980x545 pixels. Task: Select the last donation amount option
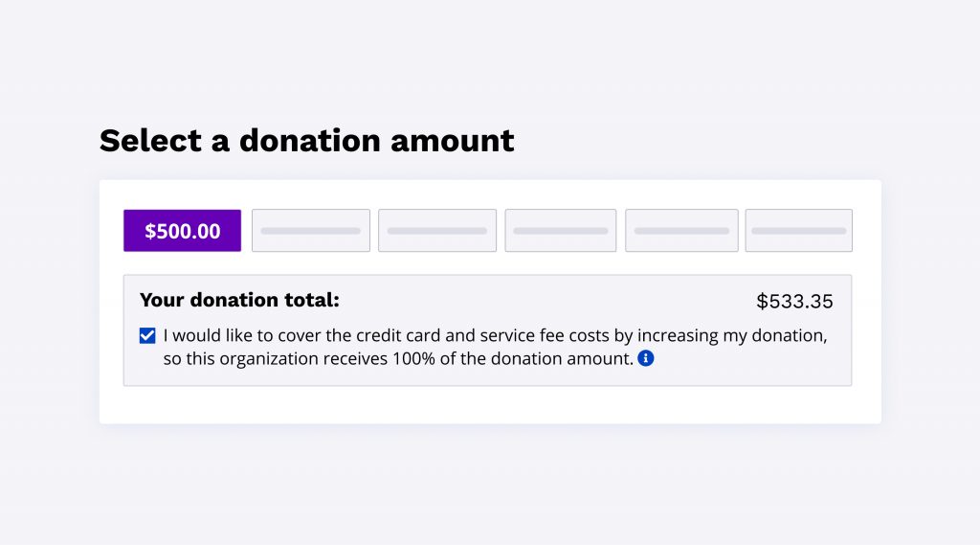click(x=798, y=231)
